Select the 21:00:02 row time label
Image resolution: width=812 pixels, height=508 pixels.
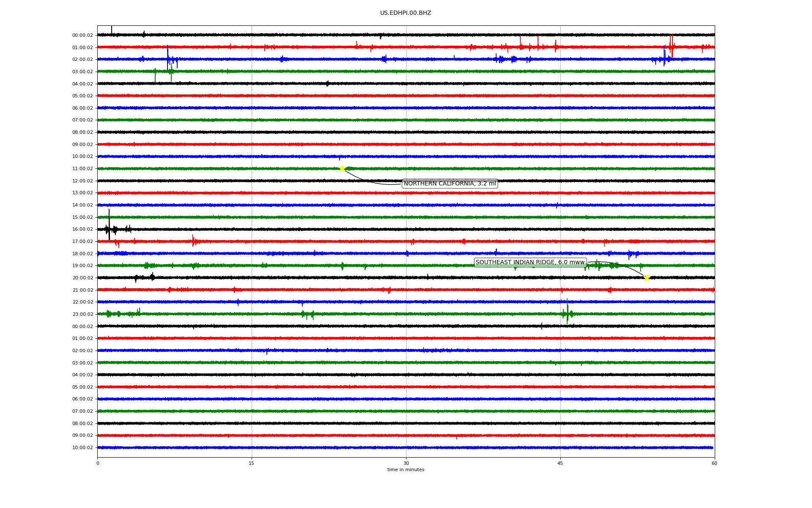tap(82, 290)
